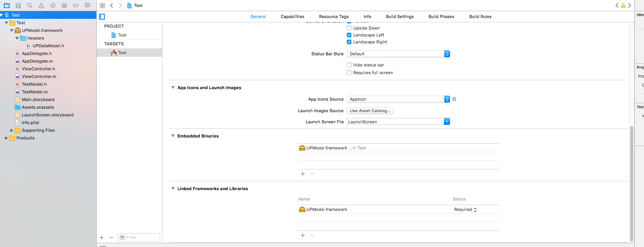
Task: Select ViewController.m in the project navigator
Action: (39, 76)
